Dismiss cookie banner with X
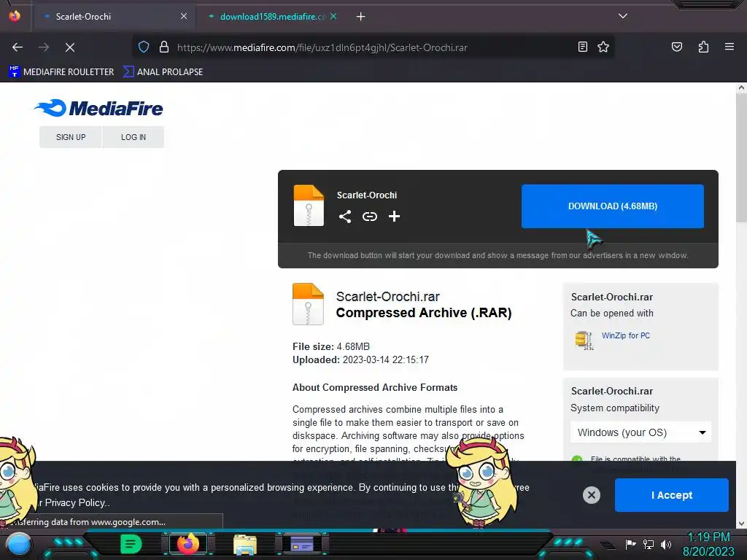The height and width of the screenshot is (560, 747). [591, 495]
